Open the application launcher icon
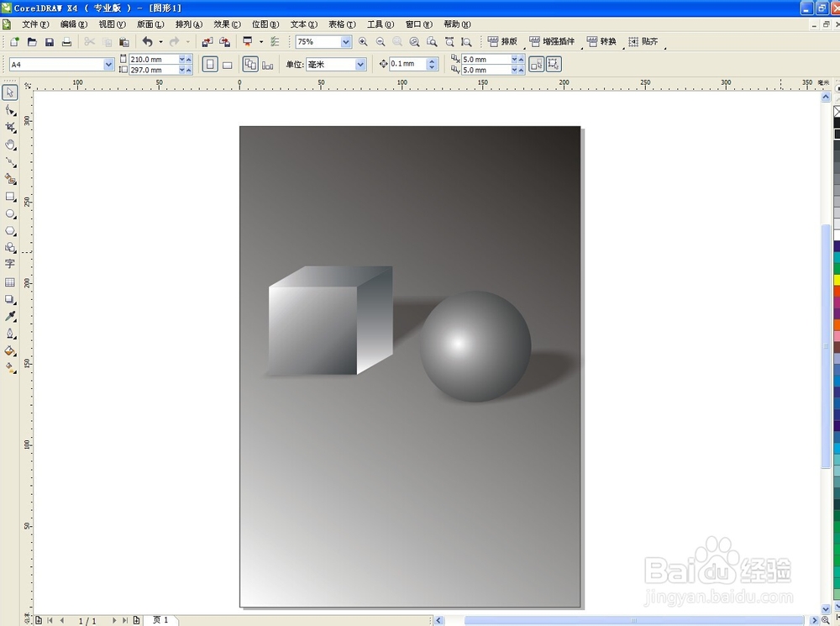 coord(248,41)
